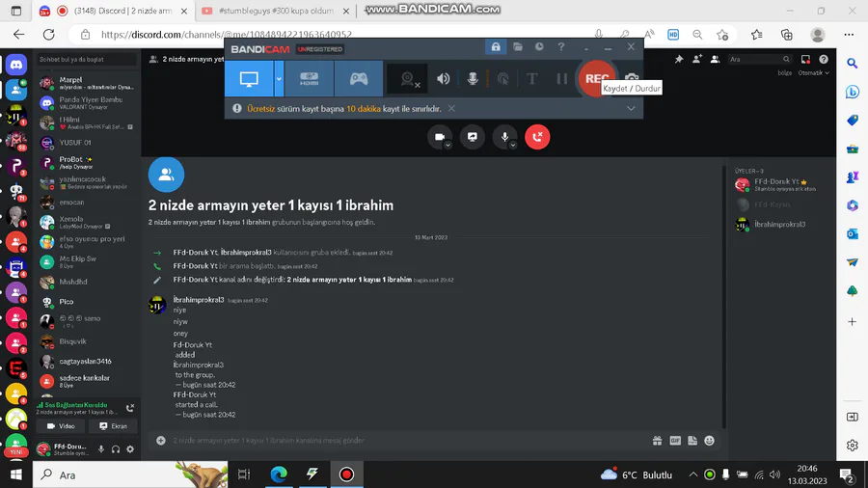Click the Ekran screen share button
868x488 pixels.
click(x=113, y=426)
